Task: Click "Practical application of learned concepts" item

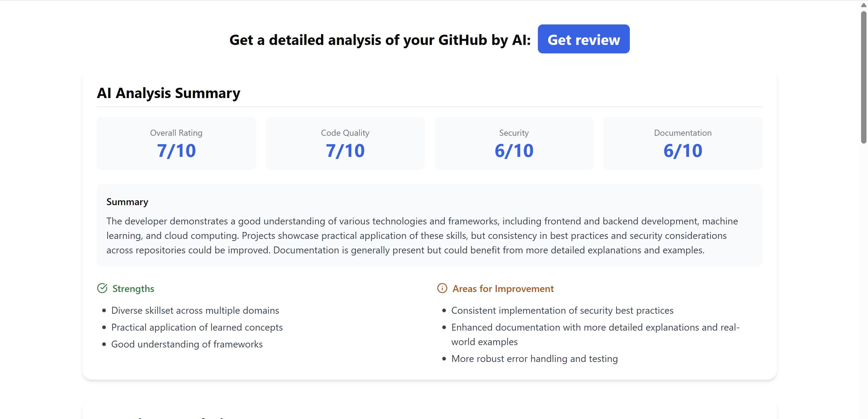Action: [x=197, y=327]
